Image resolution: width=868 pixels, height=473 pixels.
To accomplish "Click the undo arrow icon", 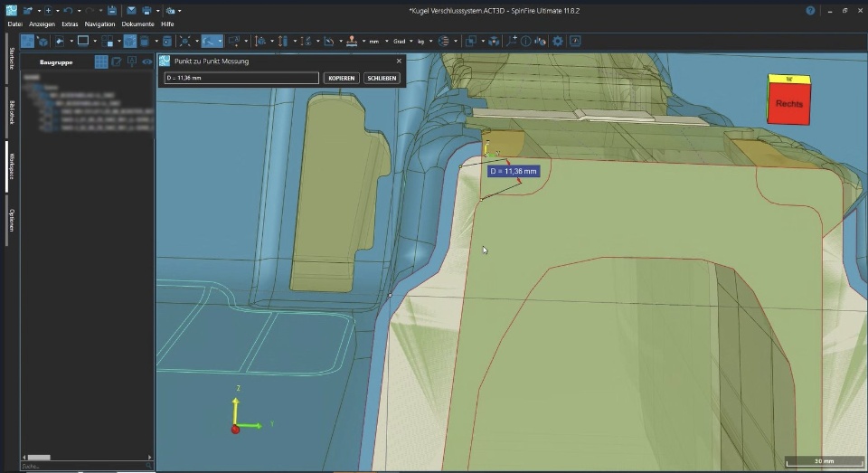I will click(67, 10).
